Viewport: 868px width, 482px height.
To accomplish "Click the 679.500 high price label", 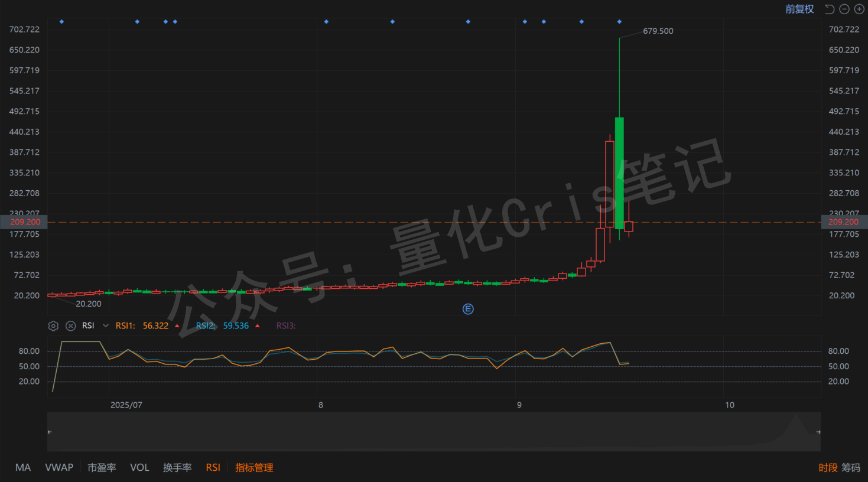I will coord(658,31).
